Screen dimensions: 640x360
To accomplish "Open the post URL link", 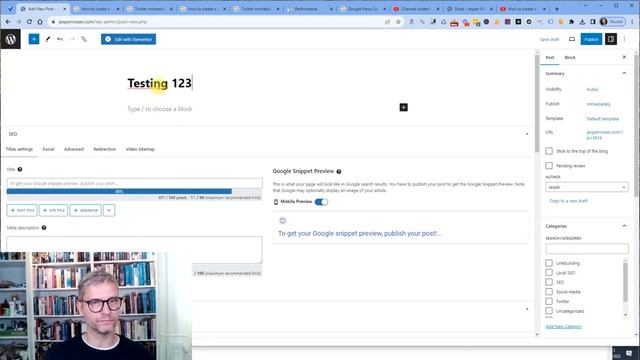I will [605, 135].
